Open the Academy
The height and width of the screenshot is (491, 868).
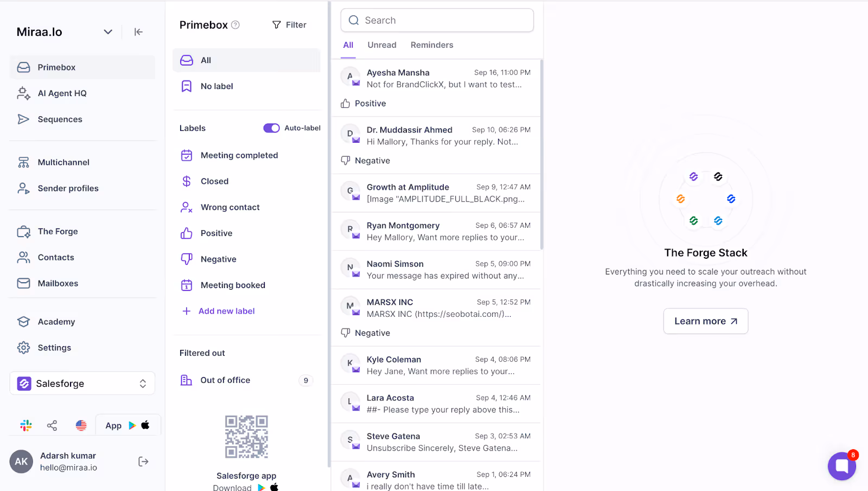82,322
